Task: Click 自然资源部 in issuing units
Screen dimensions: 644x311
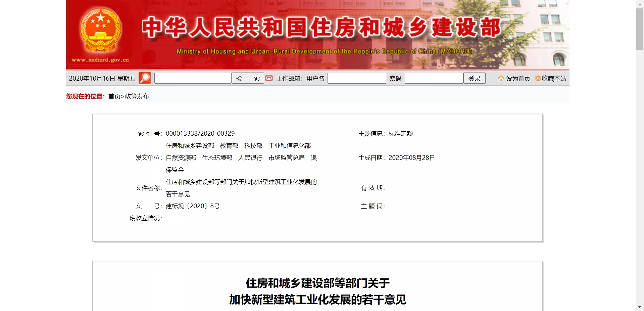Action: 181,158
